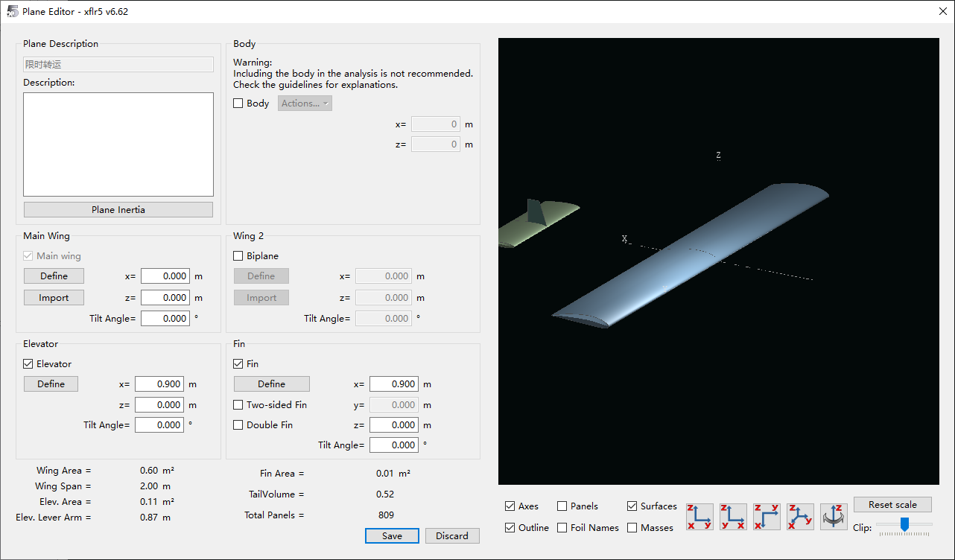Edit the Elevator z position field
The width and height of the screenshot is (955, 560).
point(159,405)
